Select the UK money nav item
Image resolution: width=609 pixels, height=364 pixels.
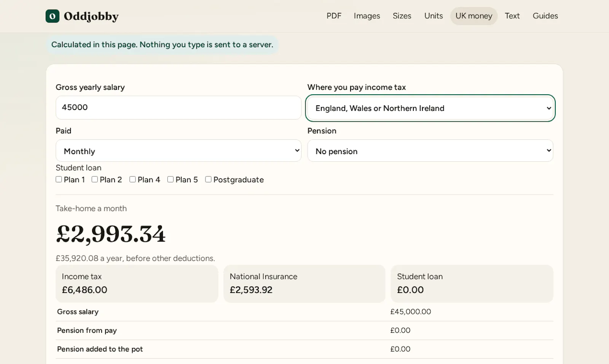[x=474, y=16]
